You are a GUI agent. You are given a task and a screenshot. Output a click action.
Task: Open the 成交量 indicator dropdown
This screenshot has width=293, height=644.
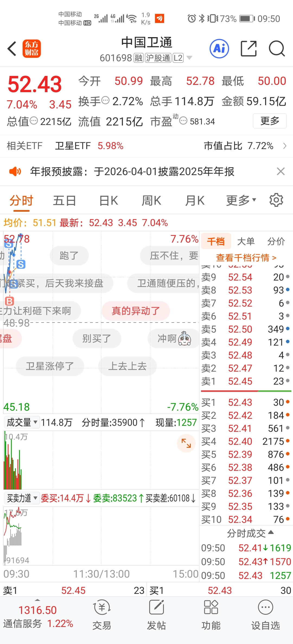coord(22,422)
